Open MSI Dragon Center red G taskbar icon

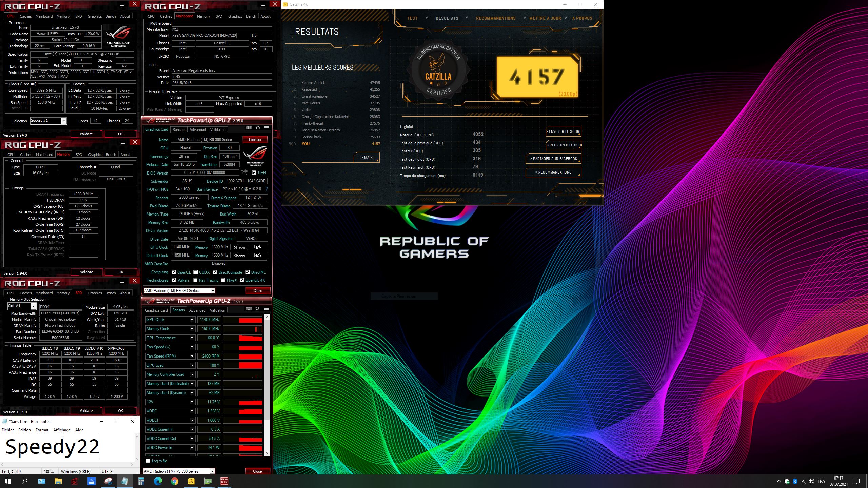click(75, 481)
